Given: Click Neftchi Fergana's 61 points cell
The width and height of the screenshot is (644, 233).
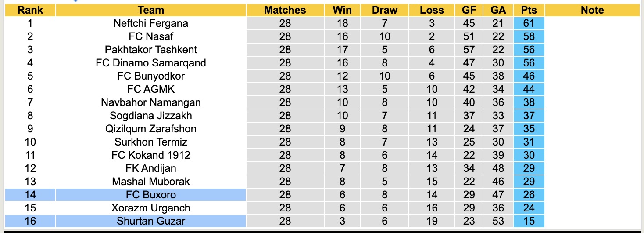Looking at the screenshot, I should pos(529,23).
